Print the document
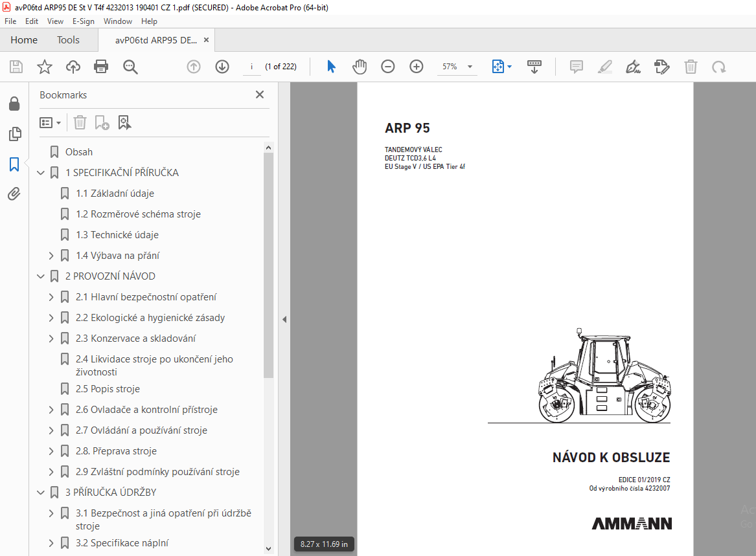Viewport: 756px width, 556px height. click(101, 67)
